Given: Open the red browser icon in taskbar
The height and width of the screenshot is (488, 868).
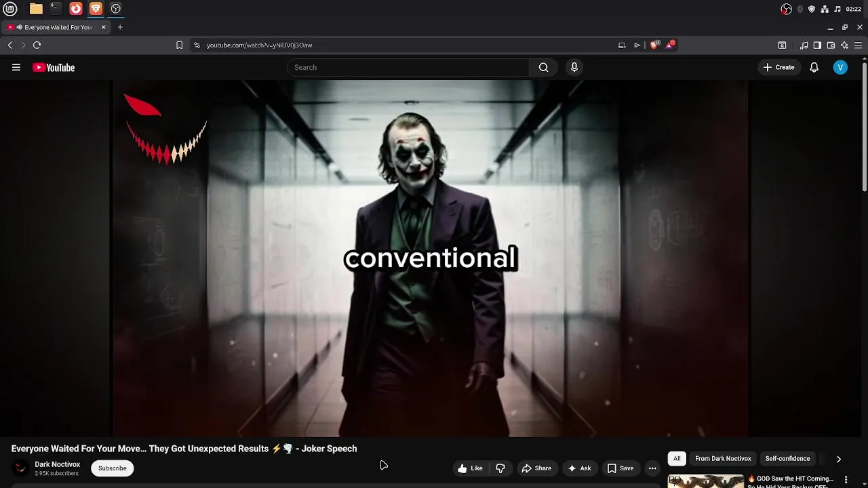Looking at the screenshot, I should (x=76, y=9).
